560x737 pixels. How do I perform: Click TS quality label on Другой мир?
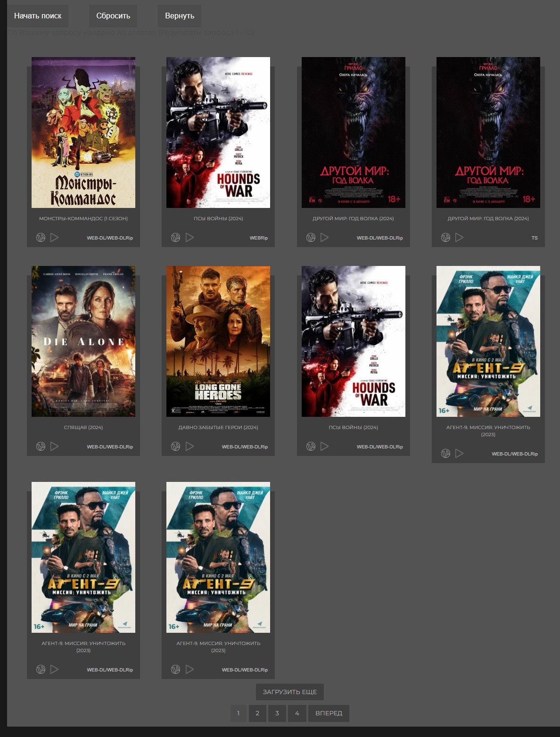tap(535, 238)
